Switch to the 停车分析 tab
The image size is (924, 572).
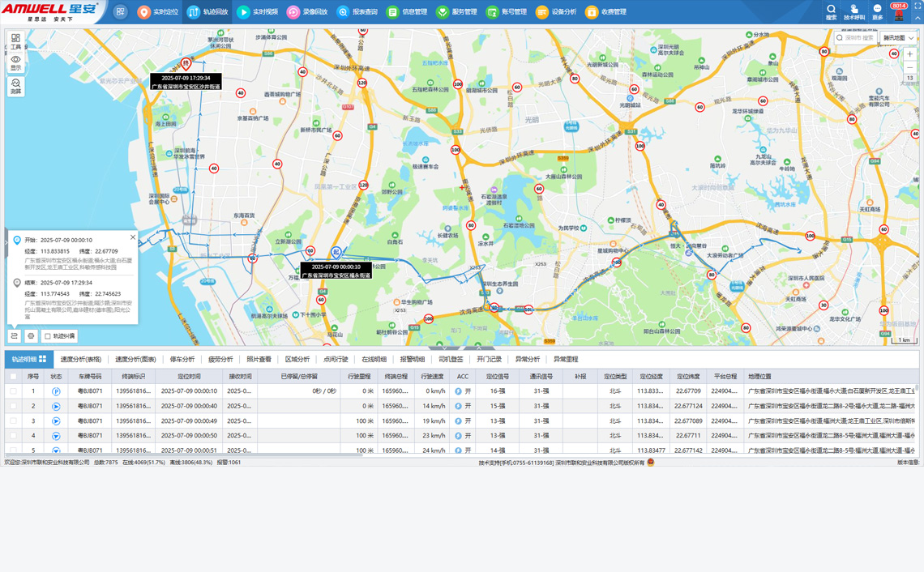[x=182, y=359]
